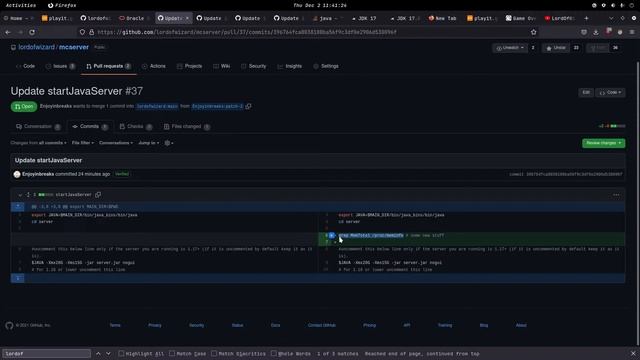Image resolution: width=640 pixels, height=360 pixels.
Task: Open the Issues tab
Action: tap(60, 66)
